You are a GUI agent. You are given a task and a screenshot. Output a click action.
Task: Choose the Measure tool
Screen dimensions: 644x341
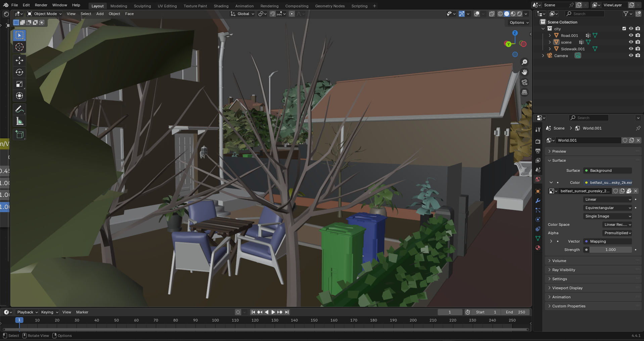19,121
